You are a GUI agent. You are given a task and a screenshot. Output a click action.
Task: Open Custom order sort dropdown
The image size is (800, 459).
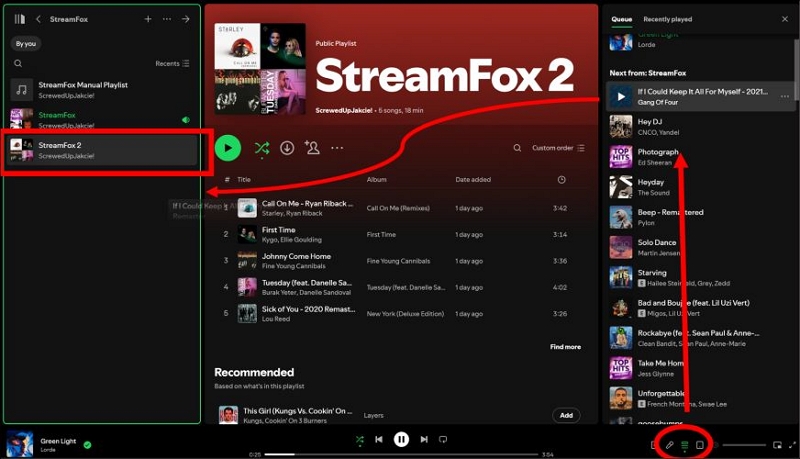(x=558, y=148)
